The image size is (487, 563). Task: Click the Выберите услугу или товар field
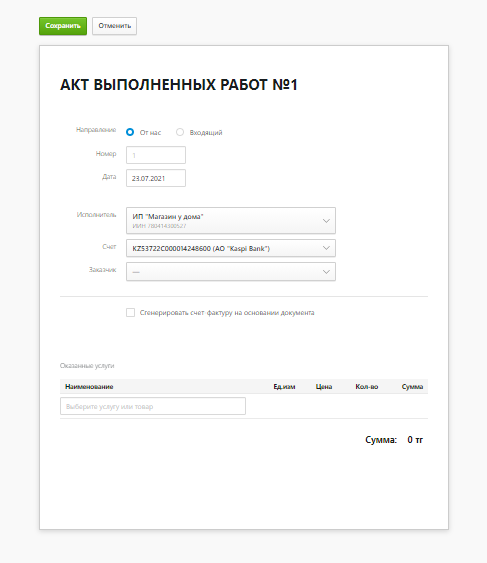153,406
